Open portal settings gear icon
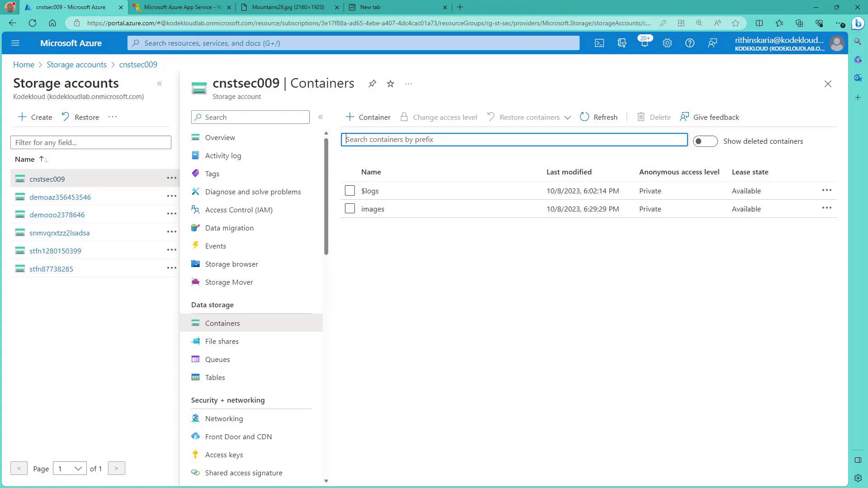868x488 pixels. point(667,43)
